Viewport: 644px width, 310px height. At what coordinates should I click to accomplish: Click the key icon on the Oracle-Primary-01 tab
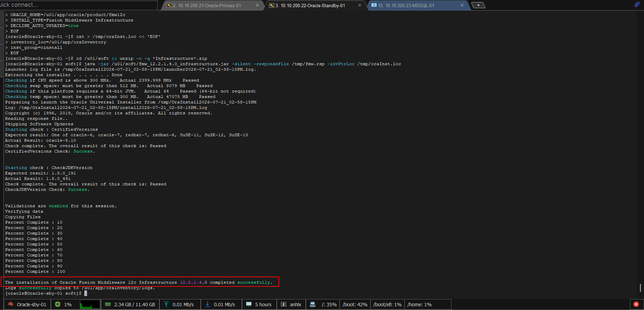pyautogui.click(x=169, y=5)
